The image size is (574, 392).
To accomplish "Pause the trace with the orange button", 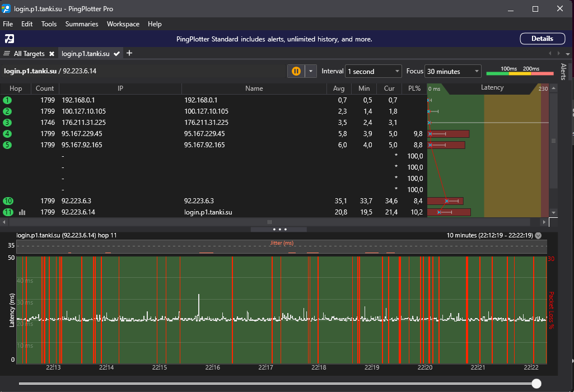I will pyautogui.click(x=296, y=71).
